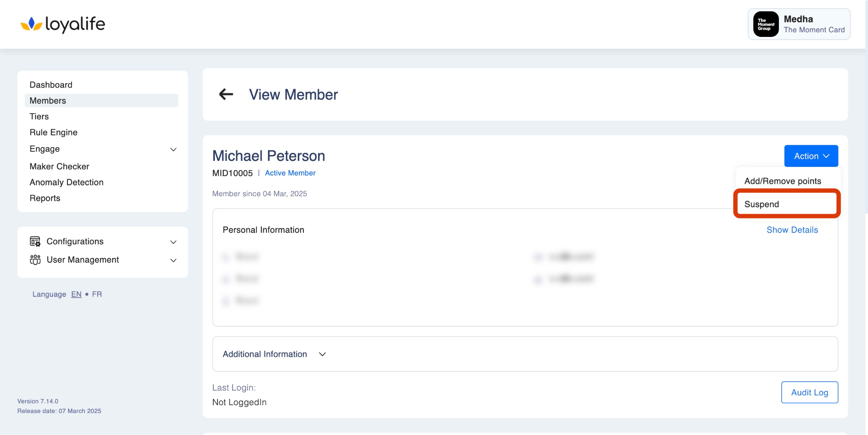Screen dimensions: 868x435
Task: Select Suspend from the Action menu
Action: click(x=762, y=204)
